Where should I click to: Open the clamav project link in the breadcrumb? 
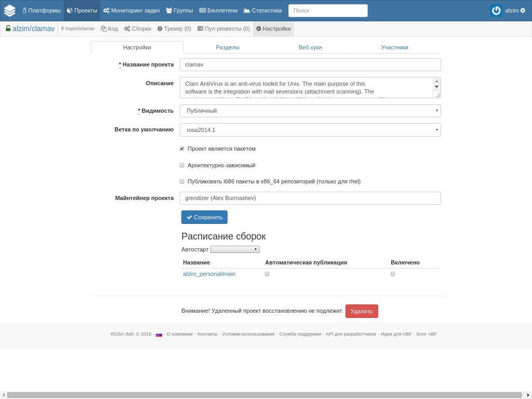[43, 29]
